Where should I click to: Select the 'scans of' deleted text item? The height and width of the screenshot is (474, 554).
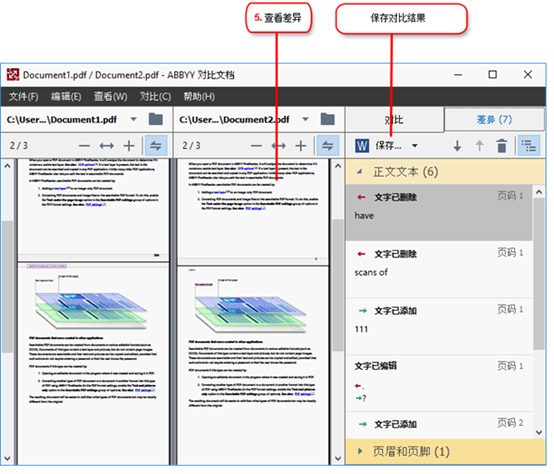(438, 269)
